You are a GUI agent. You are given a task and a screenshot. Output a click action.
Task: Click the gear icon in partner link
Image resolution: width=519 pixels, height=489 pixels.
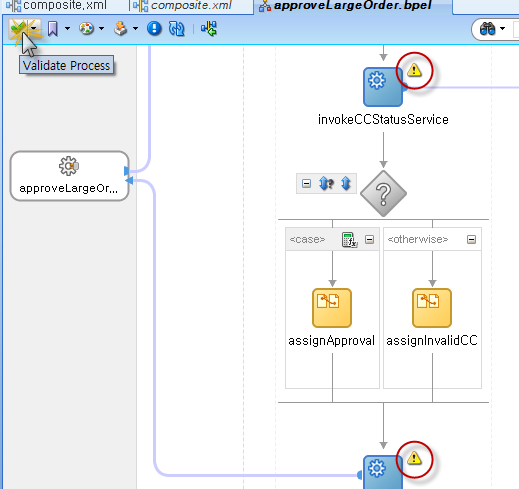coord(69,166)
